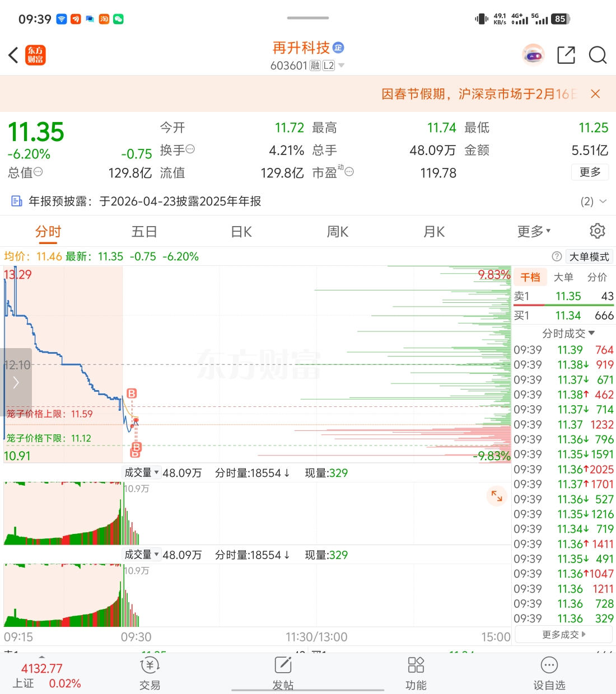Tap info icon next to 市盈

click(349, 172)
